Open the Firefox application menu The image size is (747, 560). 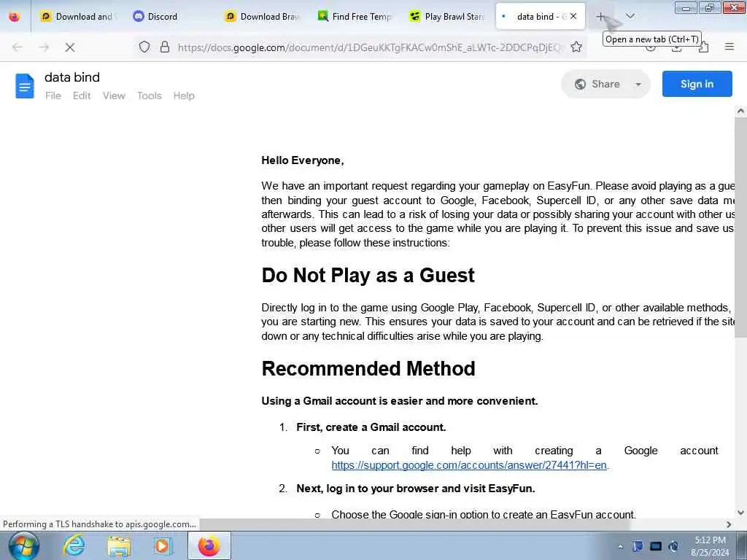click(729, 47)
